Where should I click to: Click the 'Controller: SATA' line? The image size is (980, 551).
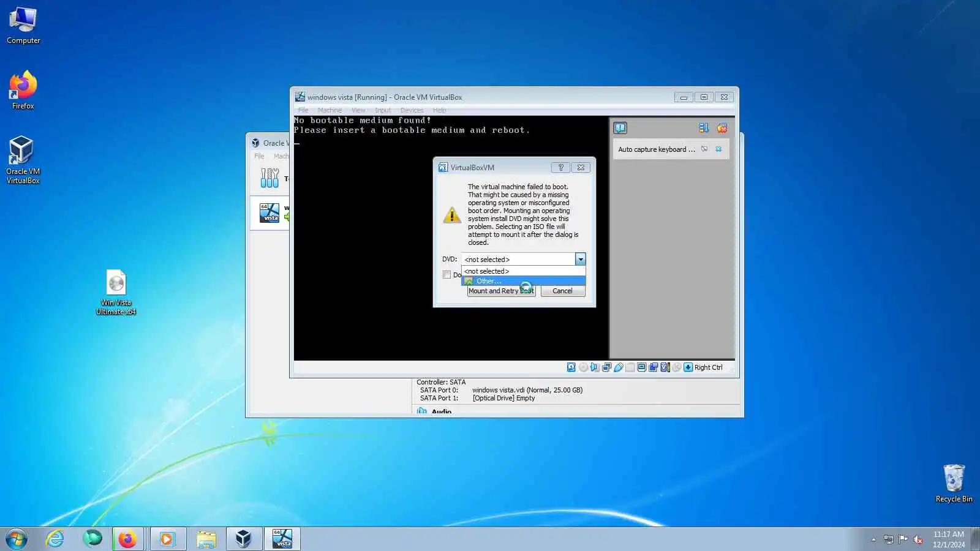441,382
